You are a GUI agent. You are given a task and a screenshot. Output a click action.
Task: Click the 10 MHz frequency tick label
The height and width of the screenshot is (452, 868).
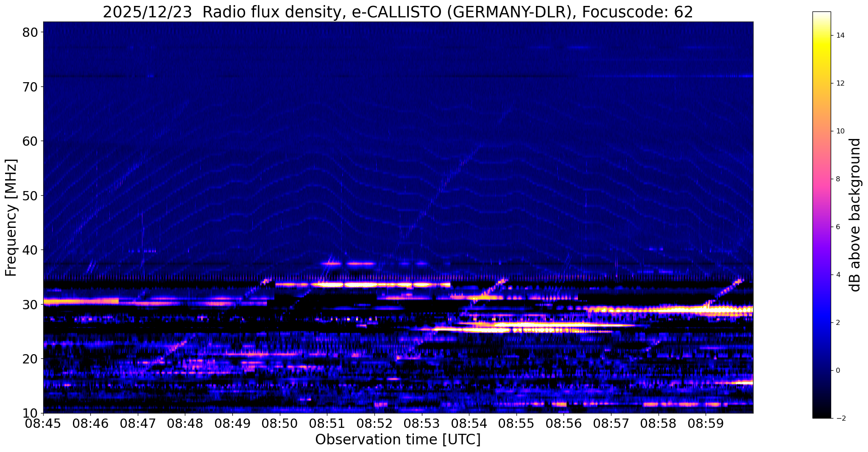click(x=31, y=413)
